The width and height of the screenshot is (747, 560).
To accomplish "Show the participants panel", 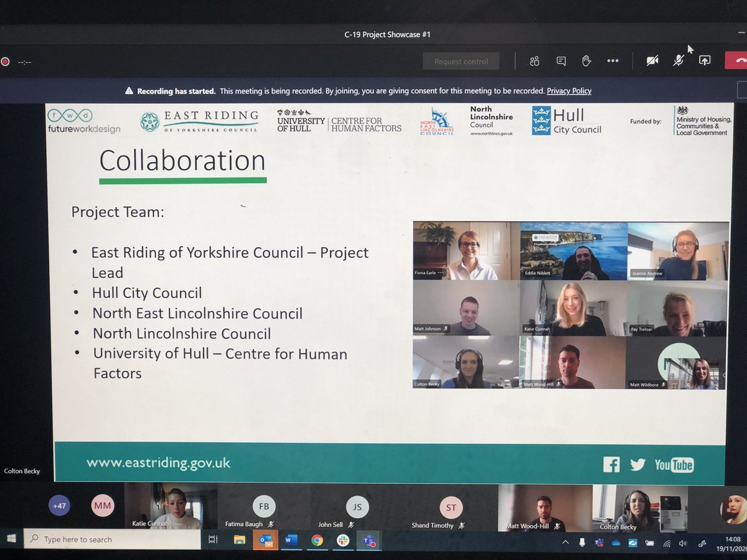I will pyautogui.click(x=534, y=60).
